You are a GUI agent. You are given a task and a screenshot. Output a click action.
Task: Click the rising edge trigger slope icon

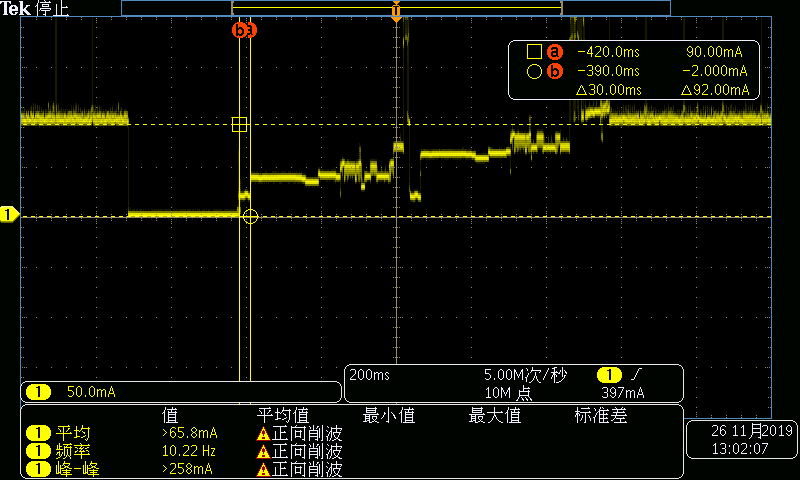pos(636,375)
